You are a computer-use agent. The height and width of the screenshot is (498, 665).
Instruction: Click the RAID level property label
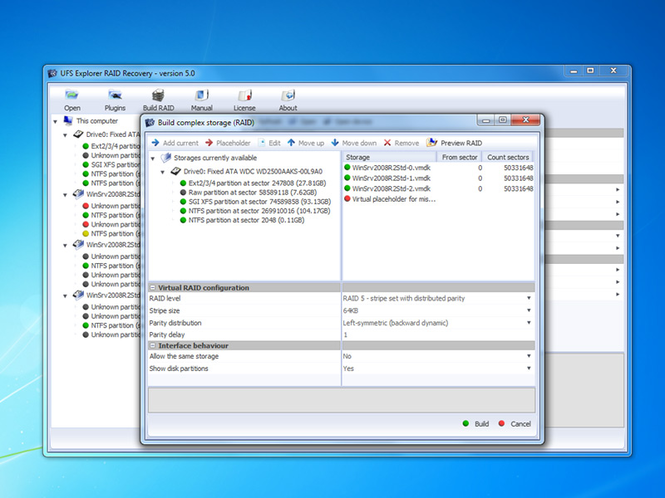(165, 298)
